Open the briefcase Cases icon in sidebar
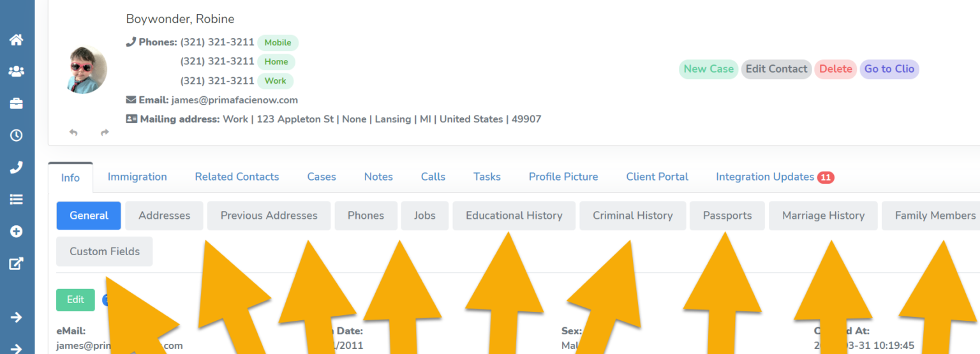Screen dimensions: 980x354 coord(16,103)
